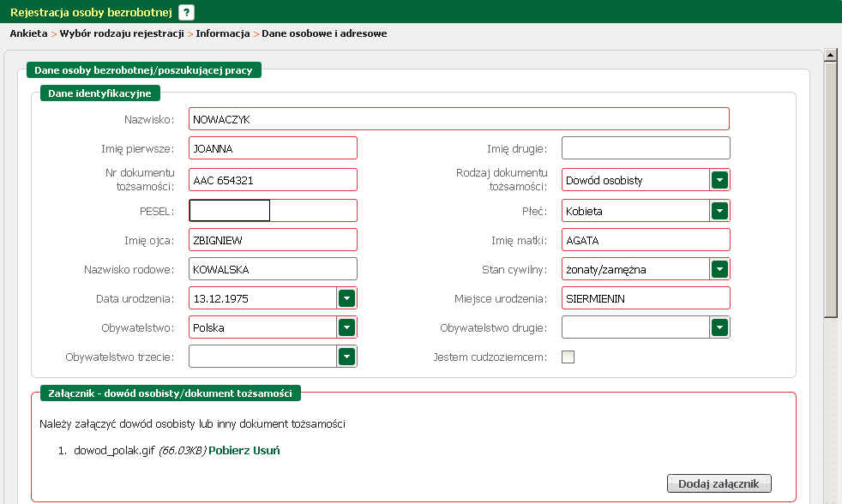The height and width of the screenshot is (504, 842).
Task: Open the help question mark icon
Action: point(186,12)
